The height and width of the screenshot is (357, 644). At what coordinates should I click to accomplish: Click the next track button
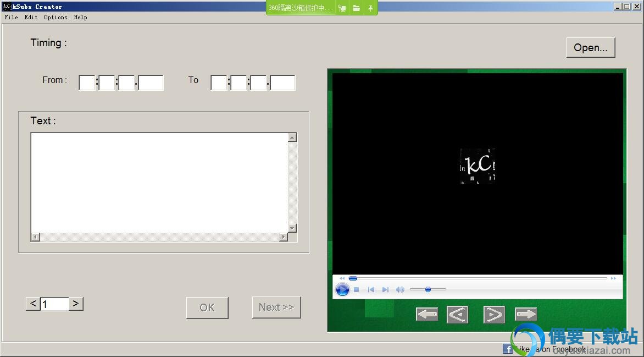click(385, 289)
